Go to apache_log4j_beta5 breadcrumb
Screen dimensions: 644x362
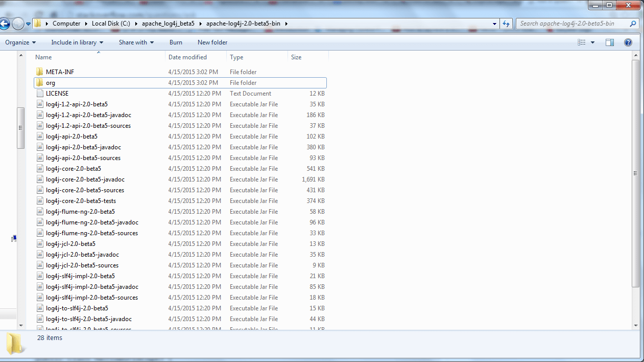pos(169,24)
